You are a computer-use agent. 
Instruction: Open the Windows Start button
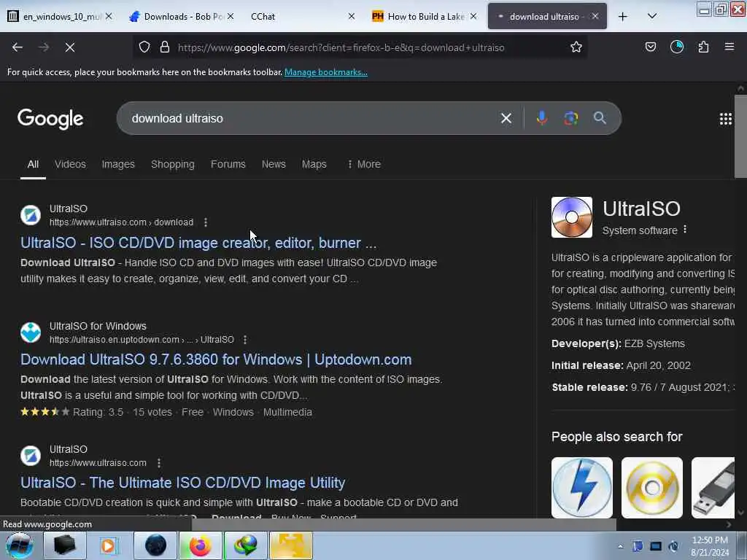tap(19, 545)
